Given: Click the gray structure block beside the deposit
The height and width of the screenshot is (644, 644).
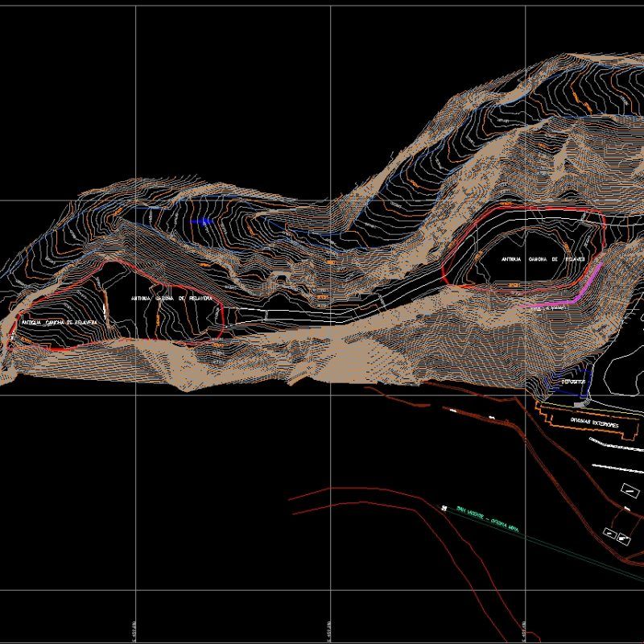Looking at the screenshot, I should tap(579, 405).
